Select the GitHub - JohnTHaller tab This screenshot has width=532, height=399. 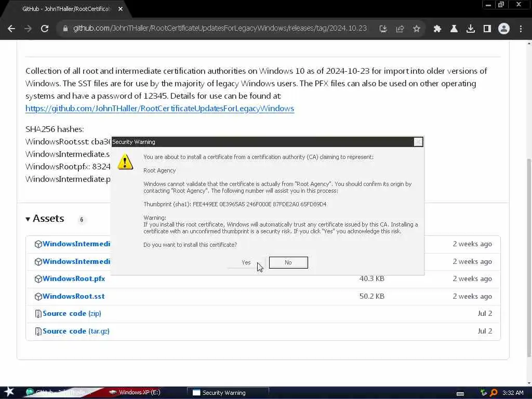[66, 9]
